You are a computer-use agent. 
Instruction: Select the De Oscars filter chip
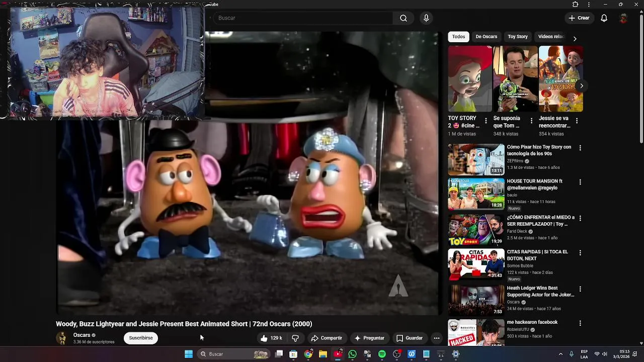pos(487,37)
